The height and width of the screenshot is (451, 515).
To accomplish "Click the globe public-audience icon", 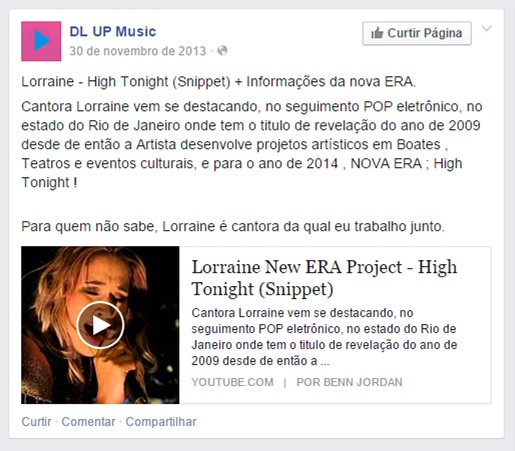I will tap(222, 51).
